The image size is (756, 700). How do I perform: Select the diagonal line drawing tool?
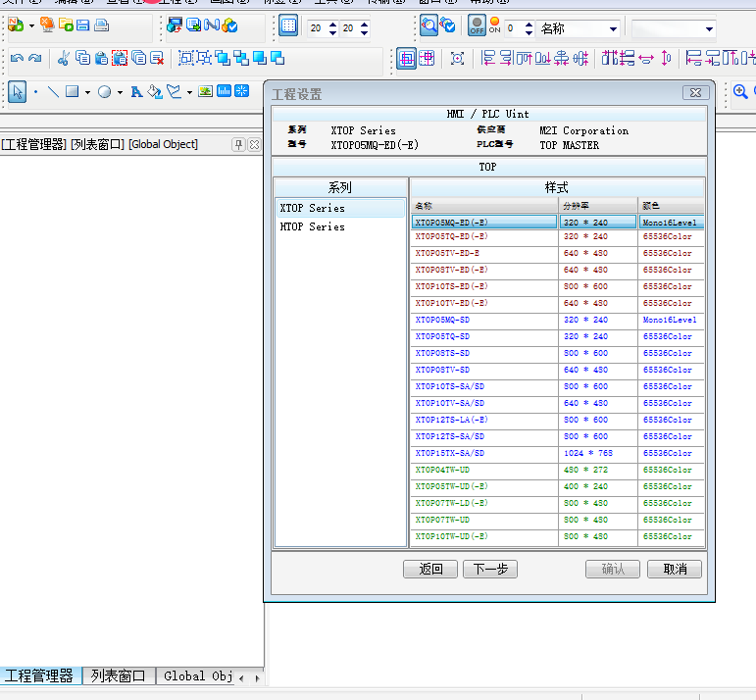[53, 92]
